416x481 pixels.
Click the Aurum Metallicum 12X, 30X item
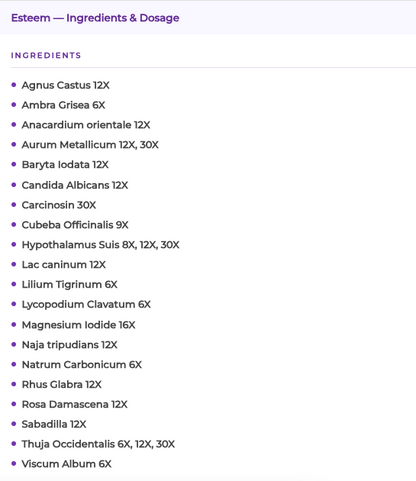point(90,145)
